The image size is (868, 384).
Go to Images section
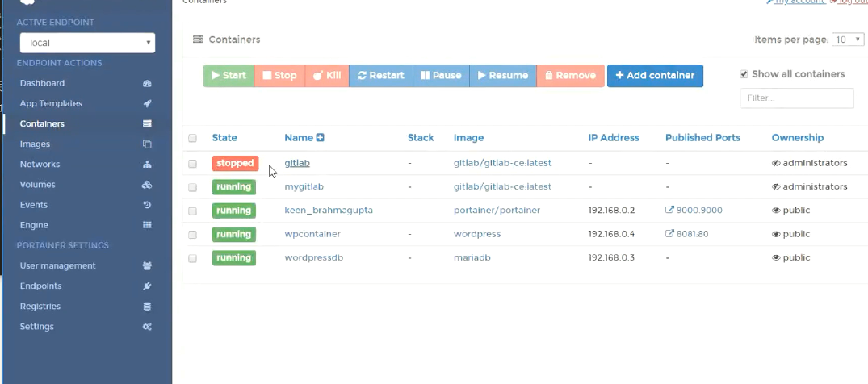[35, 144]
